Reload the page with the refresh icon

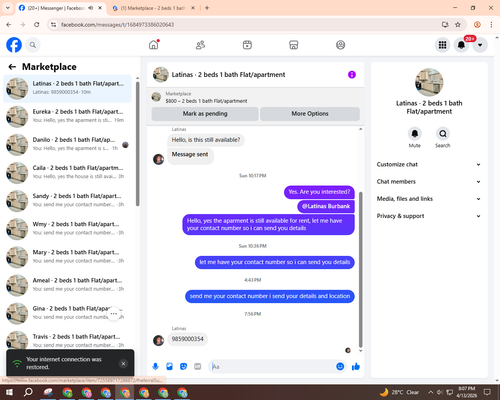coord(37,25)
